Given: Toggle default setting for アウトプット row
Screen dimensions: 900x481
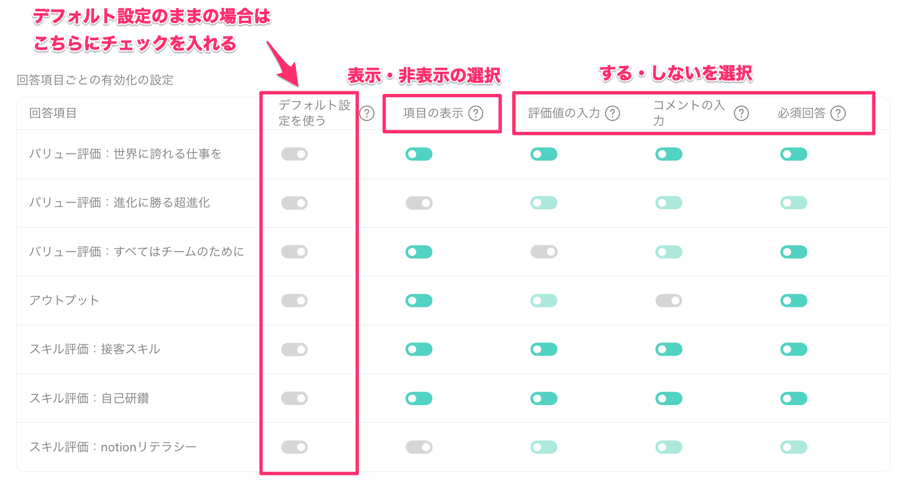Looking at the screenshot, I should coord(294,300).
